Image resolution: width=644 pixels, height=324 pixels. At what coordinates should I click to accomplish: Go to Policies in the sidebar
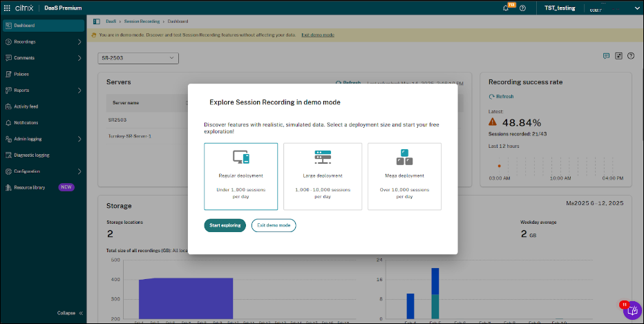point(21,74)
